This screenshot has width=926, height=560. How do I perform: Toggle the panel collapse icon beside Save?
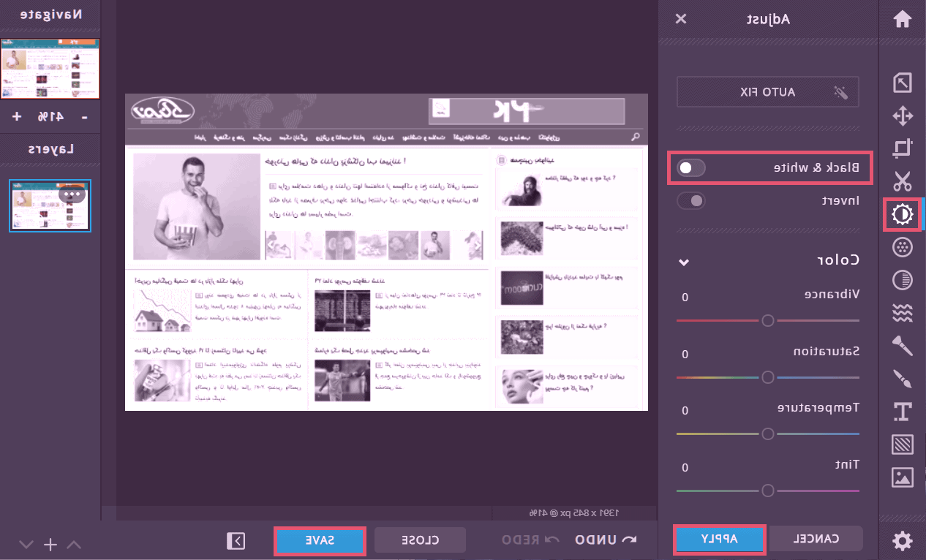[236, 540]
